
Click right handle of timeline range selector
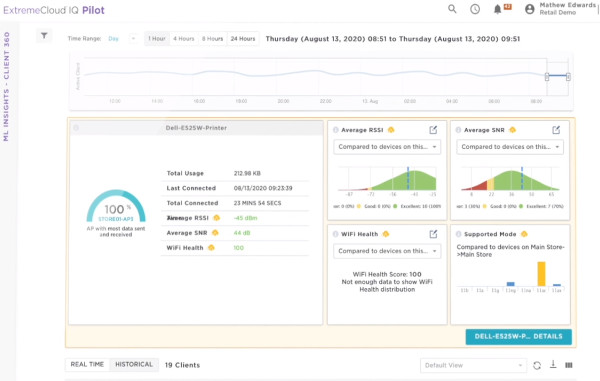pos(568,77)
